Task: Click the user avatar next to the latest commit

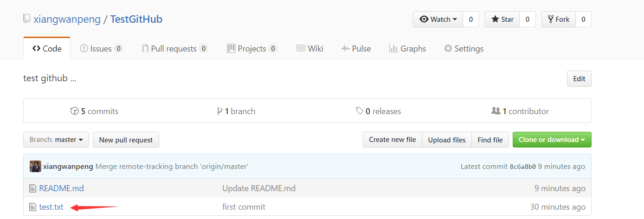Action: [35, 167]
